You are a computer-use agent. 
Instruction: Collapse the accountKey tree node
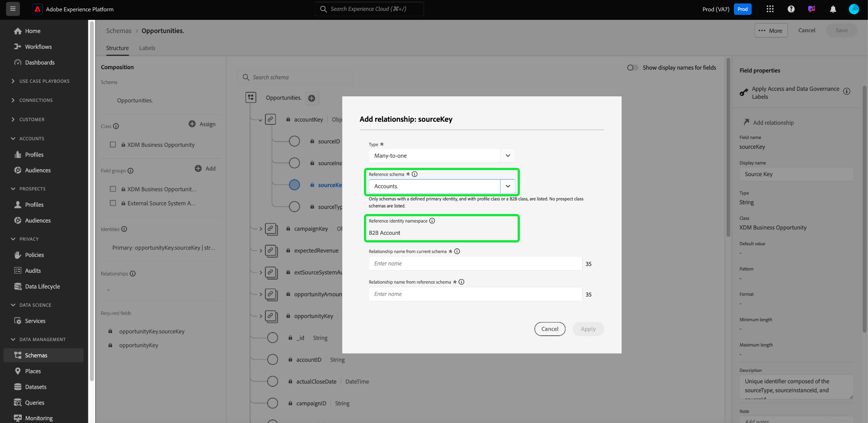pyautogui.click(x=260, y=120)
